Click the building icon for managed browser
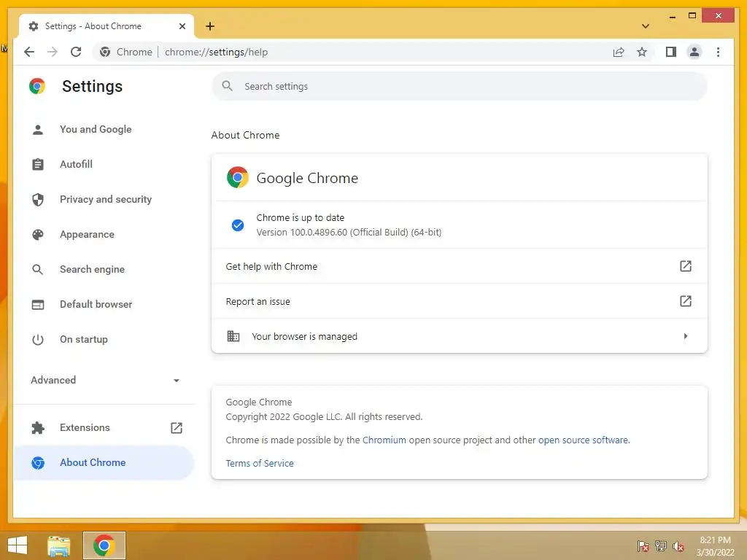This screenshot has height=560, width=747. point(233,336)
